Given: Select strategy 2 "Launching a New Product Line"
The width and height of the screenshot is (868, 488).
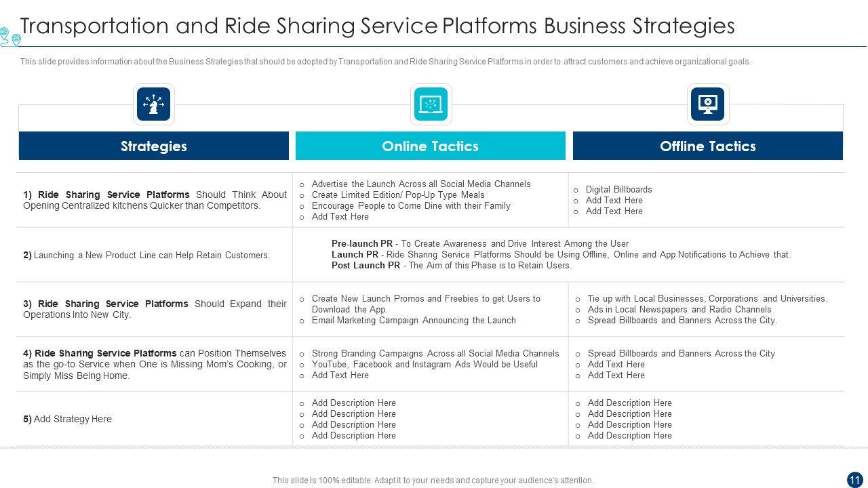Looking at the screenshot, I should [146, 256].
